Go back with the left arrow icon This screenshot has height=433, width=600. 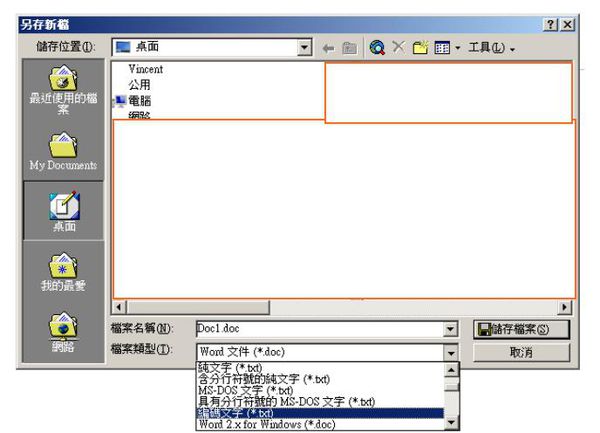(328, 48)
